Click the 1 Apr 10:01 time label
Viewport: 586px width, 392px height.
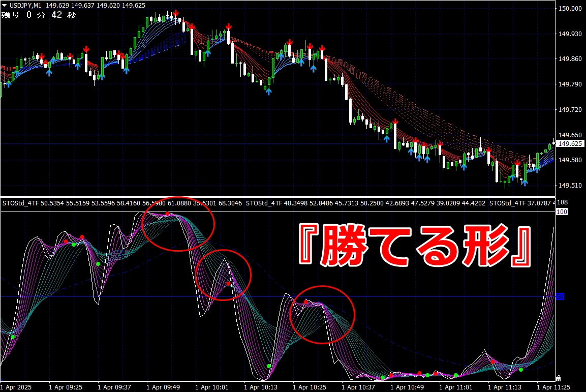point(211,387)
